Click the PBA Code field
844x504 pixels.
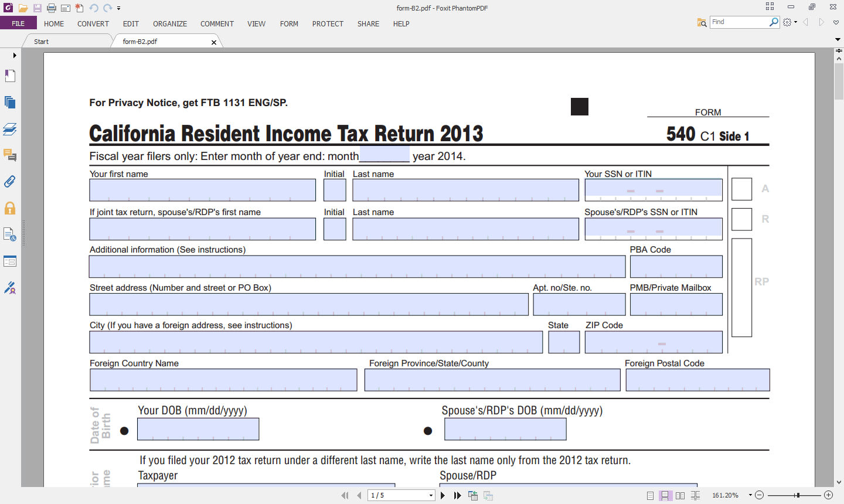(676, 267)
